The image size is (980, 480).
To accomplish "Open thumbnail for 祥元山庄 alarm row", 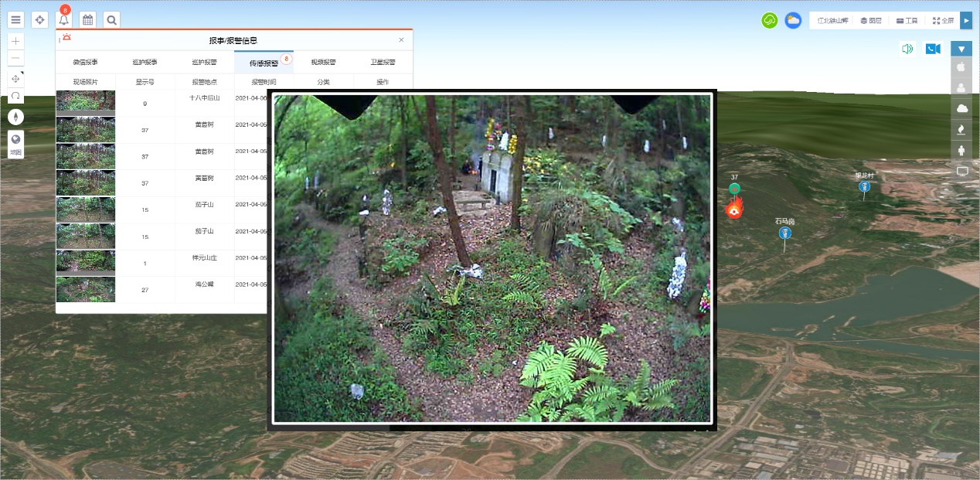I will [85, 263].
